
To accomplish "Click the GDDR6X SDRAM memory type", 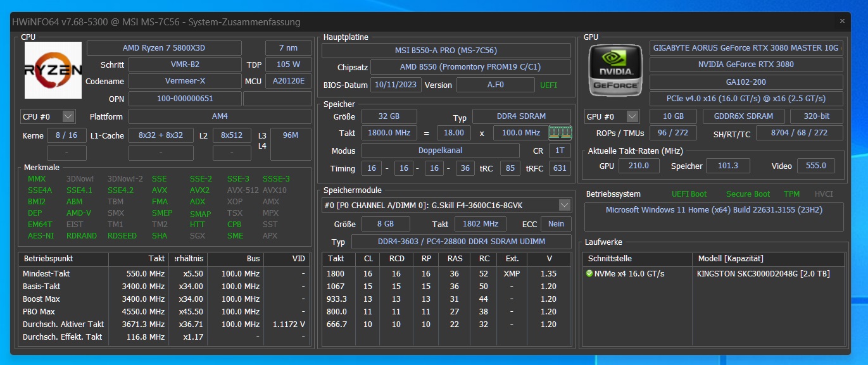I will [x=744, y=116].
